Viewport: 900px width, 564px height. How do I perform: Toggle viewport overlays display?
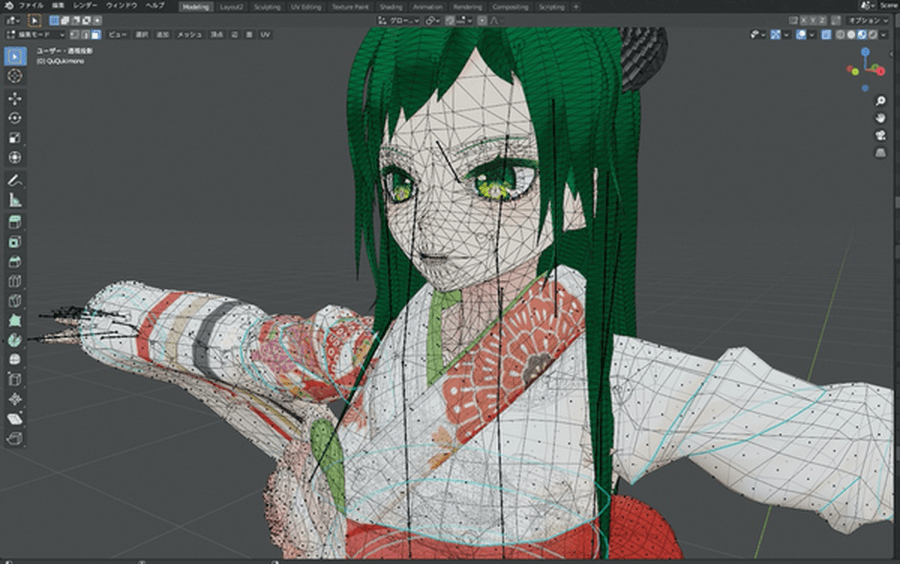click(801, 34)
